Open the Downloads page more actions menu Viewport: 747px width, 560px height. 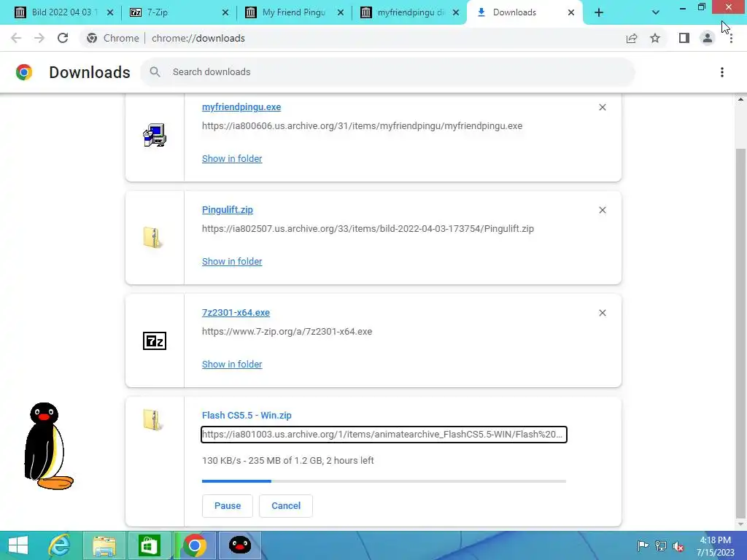click(x=722, y=72)
